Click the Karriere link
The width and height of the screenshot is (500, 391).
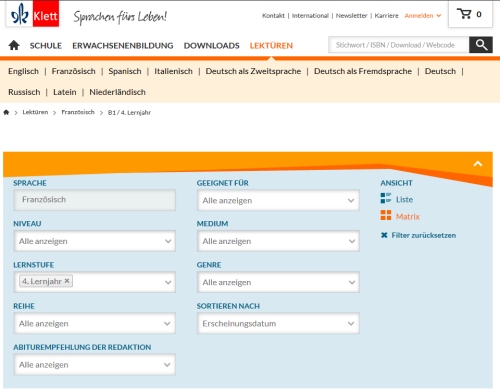tap(386, 16)
